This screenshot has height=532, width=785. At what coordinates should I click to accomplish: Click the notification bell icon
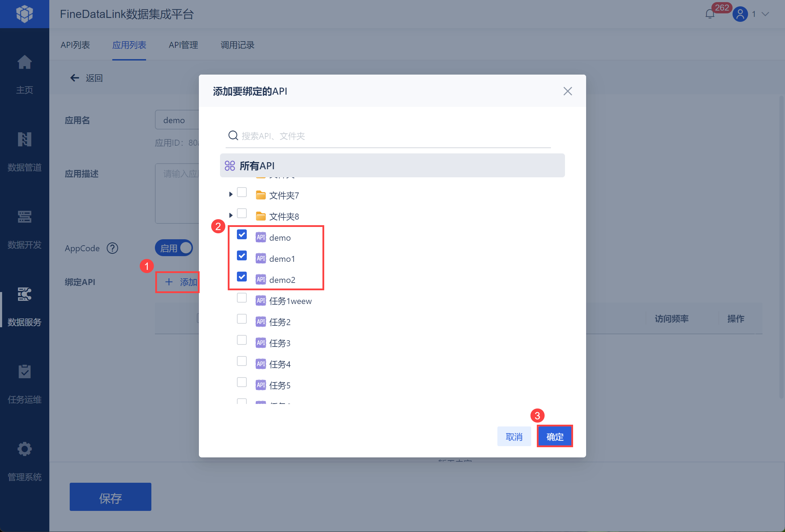[710, 14]
